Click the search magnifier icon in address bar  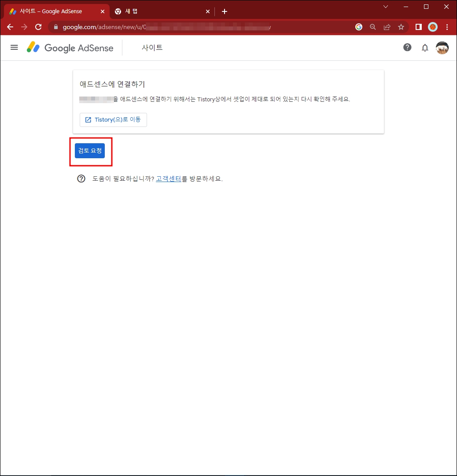pyautogui.click(x=373, y=27)
